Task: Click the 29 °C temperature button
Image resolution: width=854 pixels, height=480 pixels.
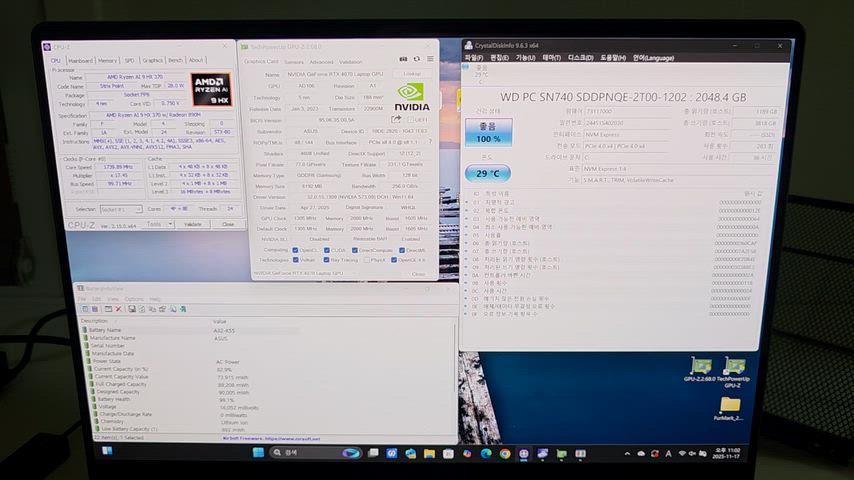Action: pos(487,173)
